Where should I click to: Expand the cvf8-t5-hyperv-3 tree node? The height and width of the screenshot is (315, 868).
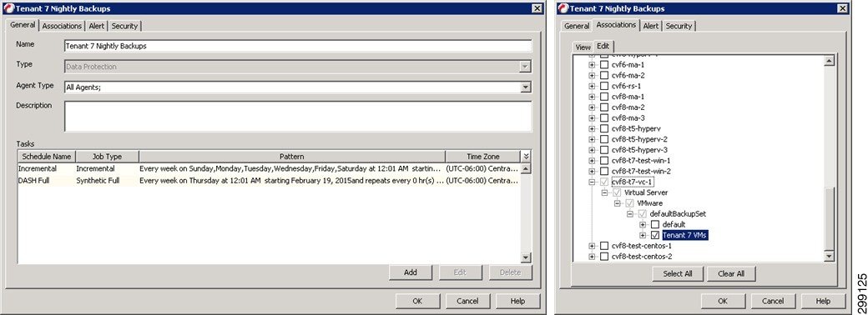click(x=592, y=150)
